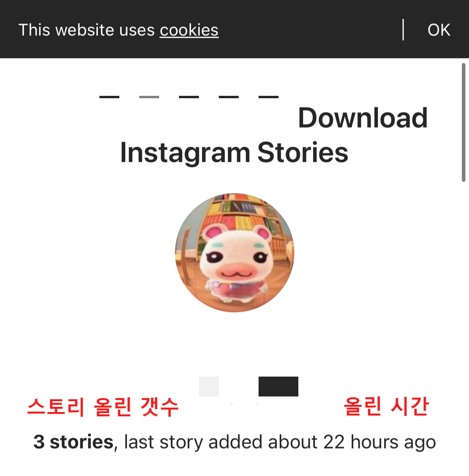Click the vertical scrollbar thumb
This screenshot has width=469, height=476.
pos(463,122)
